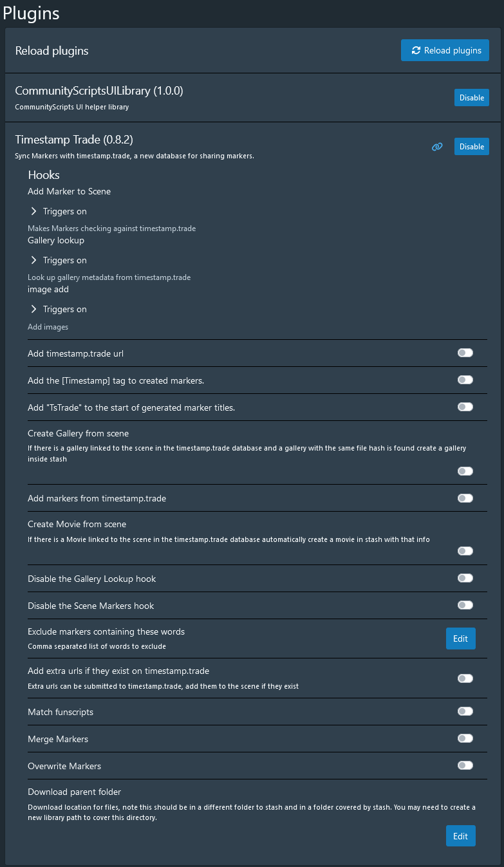Toggle Add "TsTrade" to marker titles
Screen dimensions: 504x867
[465, 407]
